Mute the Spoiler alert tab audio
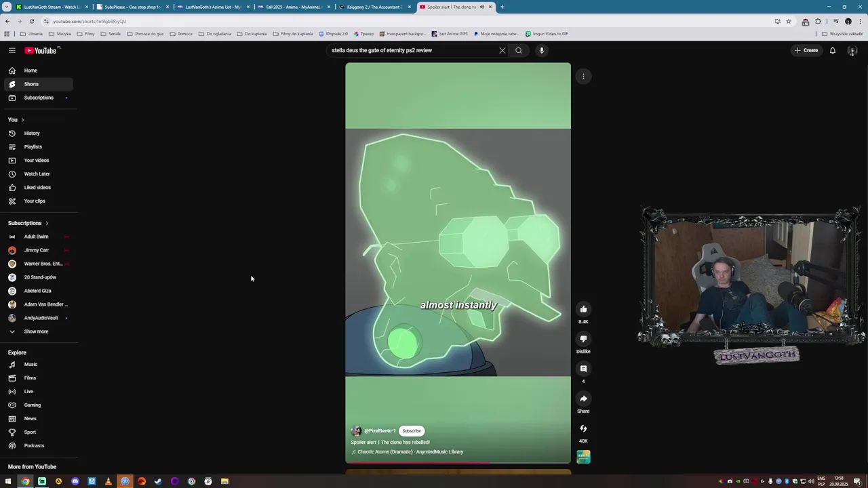Screen dimensions: 868x488 [482, 7]
